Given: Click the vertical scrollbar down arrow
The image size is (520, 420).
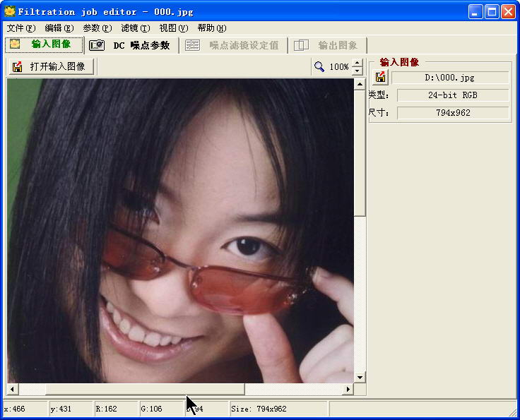Looking at the screenshot, I should pos(360,378).
